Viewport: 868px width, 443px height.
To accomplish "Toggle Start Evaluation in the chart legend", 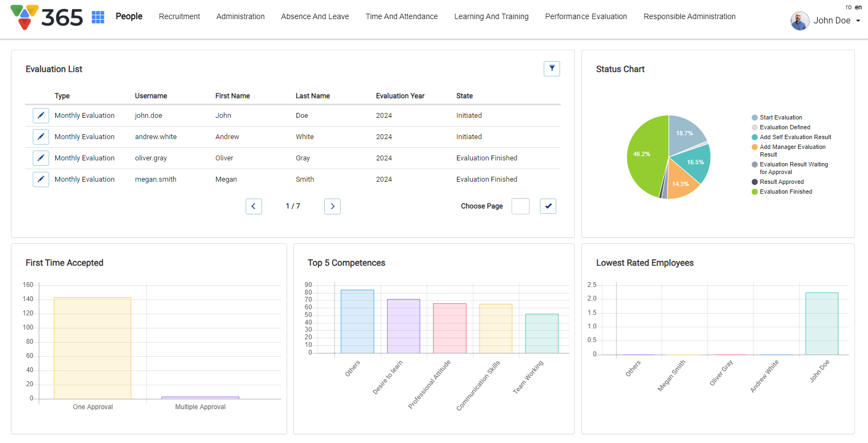I will click(780, 118).
